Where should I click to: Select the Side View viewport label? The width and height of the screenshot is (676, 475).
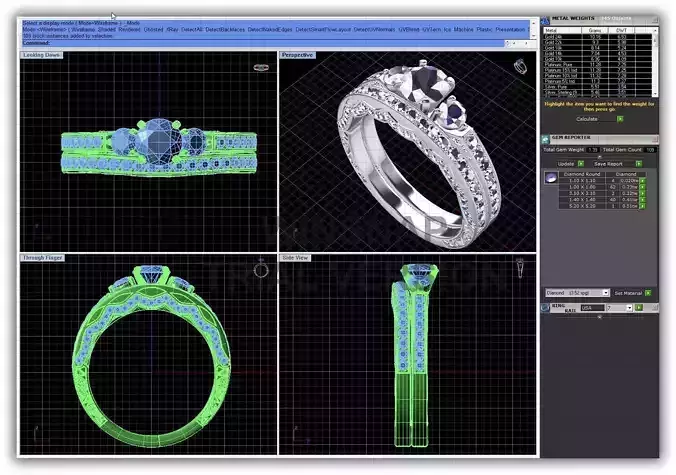(295, 258)
